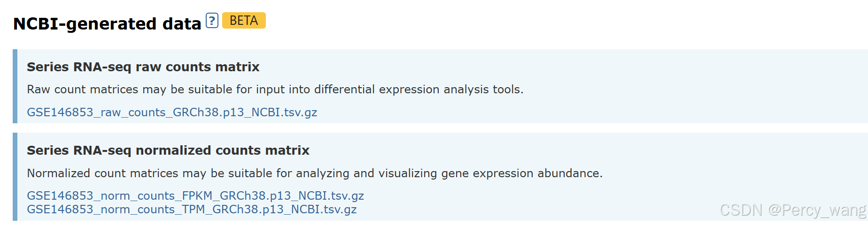Screen dimensions: 868x225
Task: Click blue accent bar beside raw counts section
Action: (x=15, y=86)
